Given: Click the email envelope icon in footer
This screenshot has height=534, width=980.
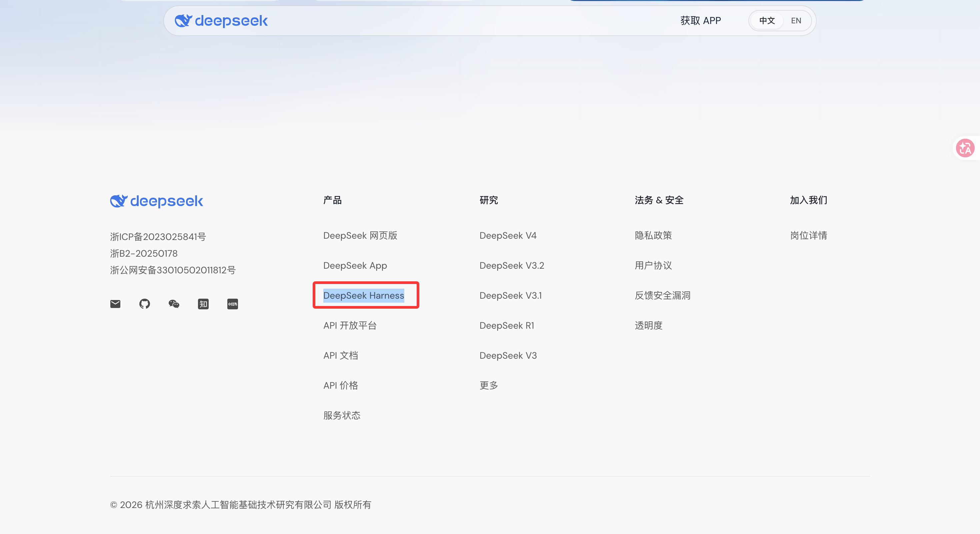Looking at the screenshot, I should click(115, 304).
